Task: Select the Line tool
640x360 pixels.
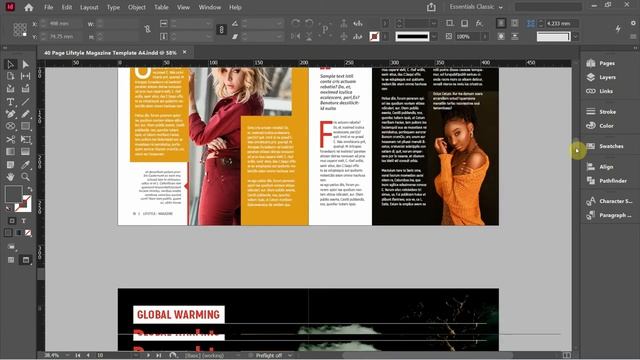Action: pos(26,101)
